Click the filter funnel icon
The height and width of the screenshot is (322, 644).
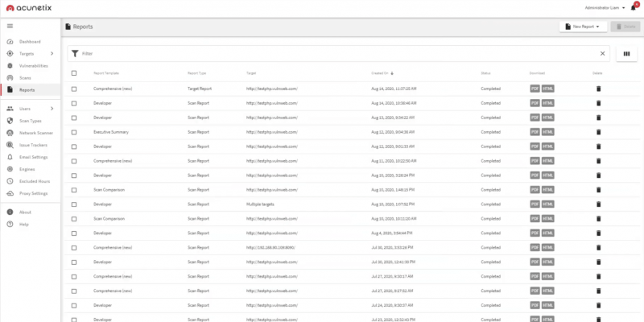[75, 54]
